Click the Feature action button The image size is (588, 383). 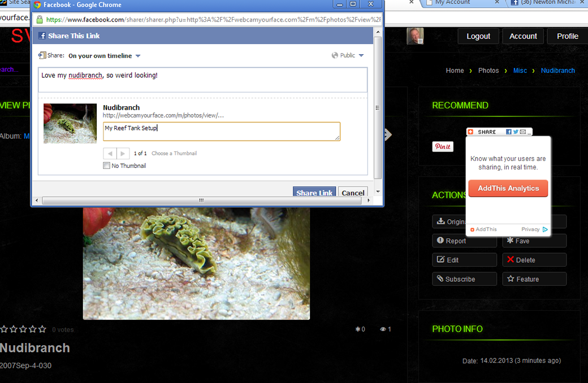point(534,279)
